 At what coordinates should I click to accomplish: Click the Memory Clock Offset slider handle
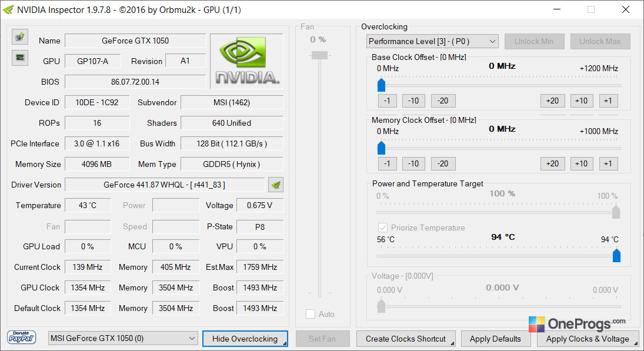click(381, 148)
